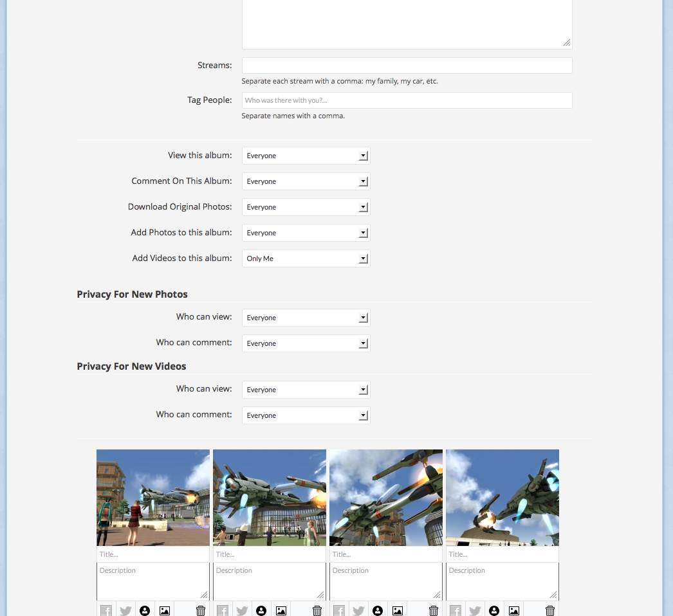Click Title field under second photo
673x616 pixels.
pos(270,554)
